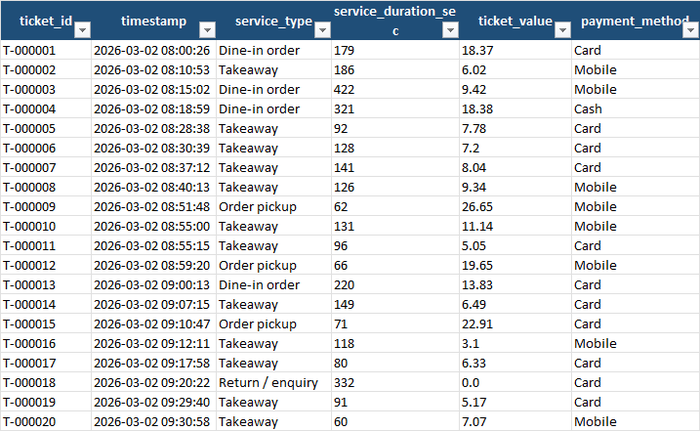Image resolution: width=700 pixels, height=431 pixels.
Task: Select 'Order pickup' in row T-000009
Action: (274, 207)
